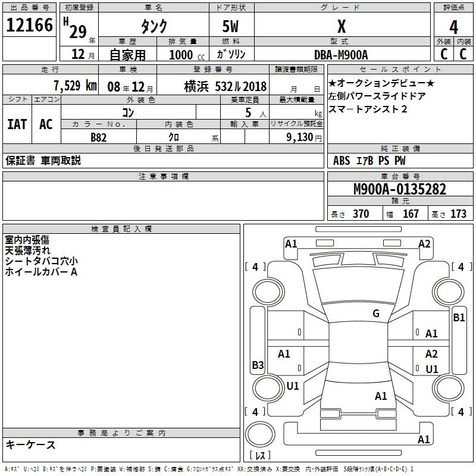The image size is (476, 476).
Task: Select the 純正装備 section header
Action: pyautogui.click(x=400, y=148)
